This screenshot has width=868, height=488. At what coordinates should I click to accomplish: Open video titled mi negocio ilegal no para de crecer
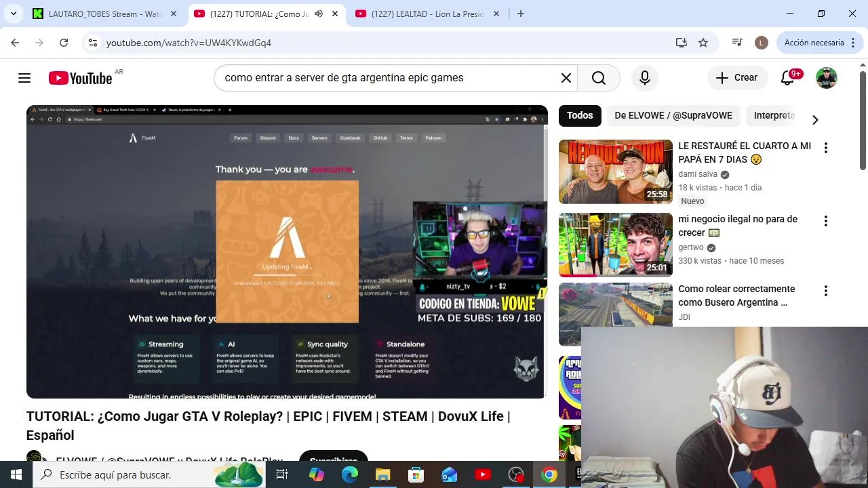(x=738, y=226)
